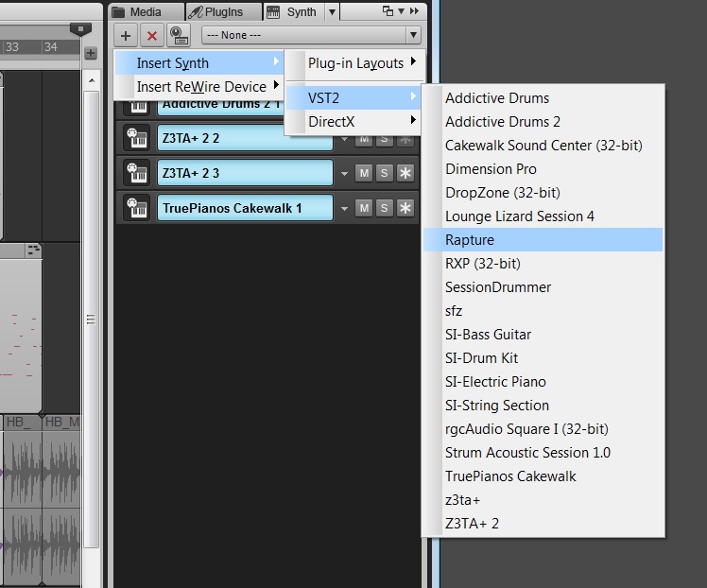Choose SI-Drum Kit synth
Image resolution: width=707 pixels, height=588 pixels.
(x=543, y=358)
